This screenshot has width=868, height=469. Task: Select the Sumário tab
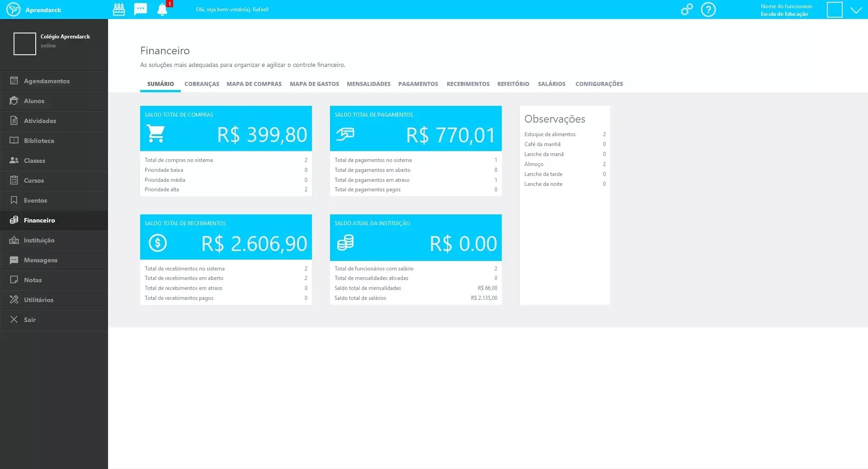click(160, 84)
